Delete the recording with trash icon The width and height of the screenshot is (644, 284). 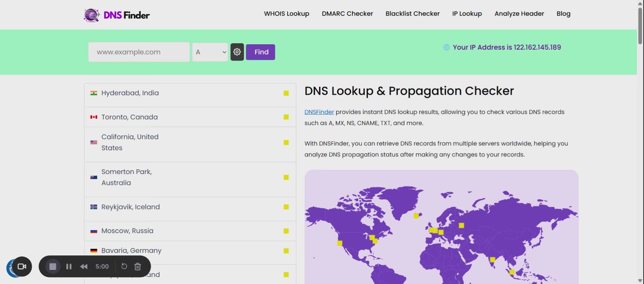tap(138, 266)
